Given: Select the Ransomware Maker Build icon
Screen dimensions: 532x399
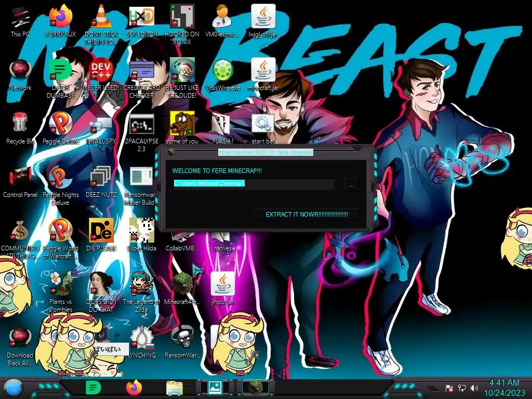Looking at the screenshot, I should click(140, 186).
